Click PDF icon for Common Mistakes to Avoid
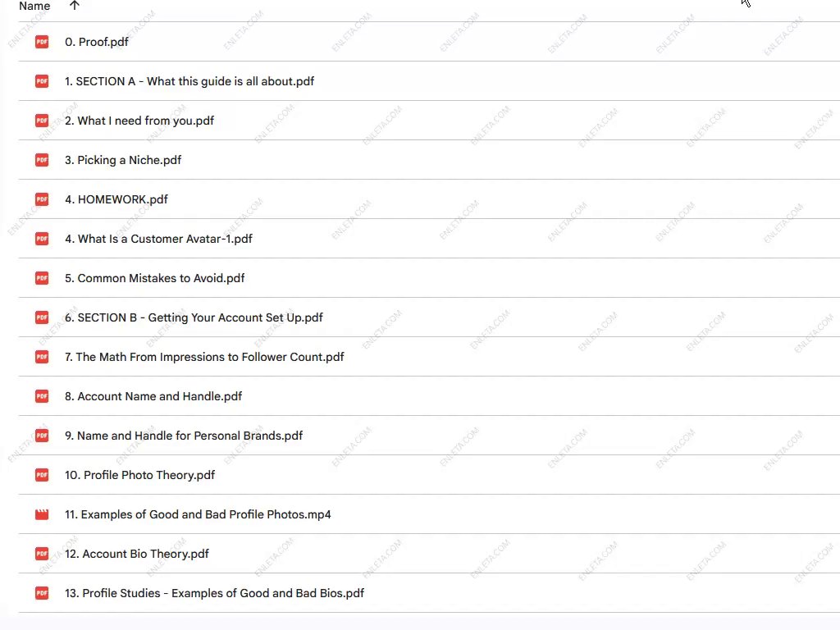 pos(42,278)
